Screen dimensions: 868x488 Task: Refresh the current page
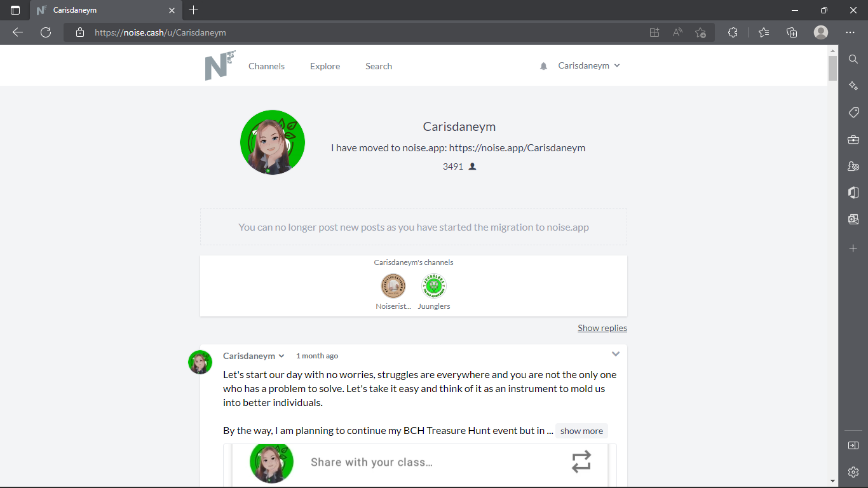(x=46, y=32)
